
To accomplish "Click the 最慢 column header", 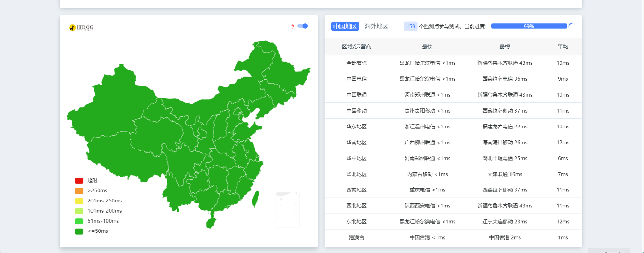I will [504, 47].
